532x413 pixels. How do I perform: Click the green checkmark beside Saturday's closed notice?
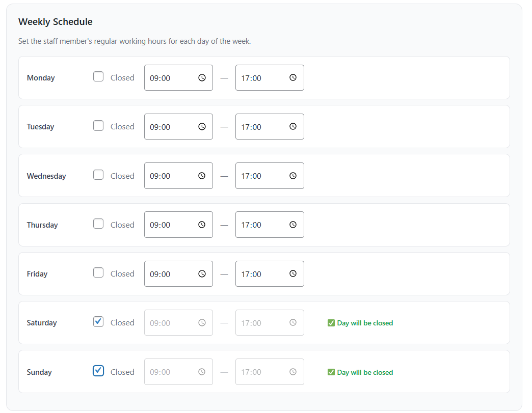pos(331,322)
